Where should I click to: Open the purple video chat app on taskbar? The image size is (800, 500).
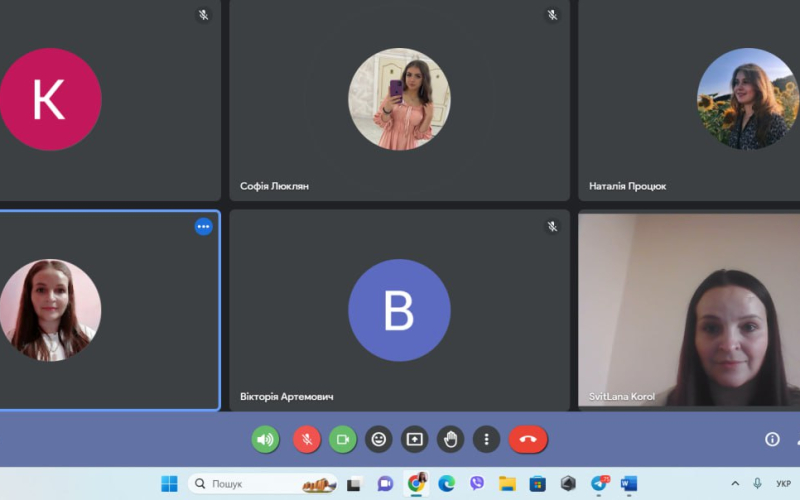pos(385,484)
